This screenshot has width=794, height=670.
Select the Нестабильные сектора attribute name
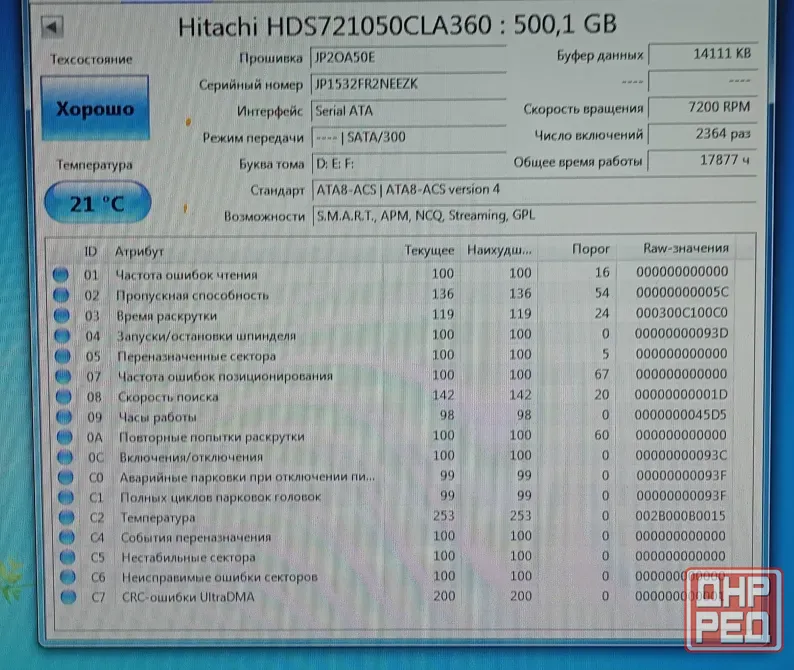[188, 558]
